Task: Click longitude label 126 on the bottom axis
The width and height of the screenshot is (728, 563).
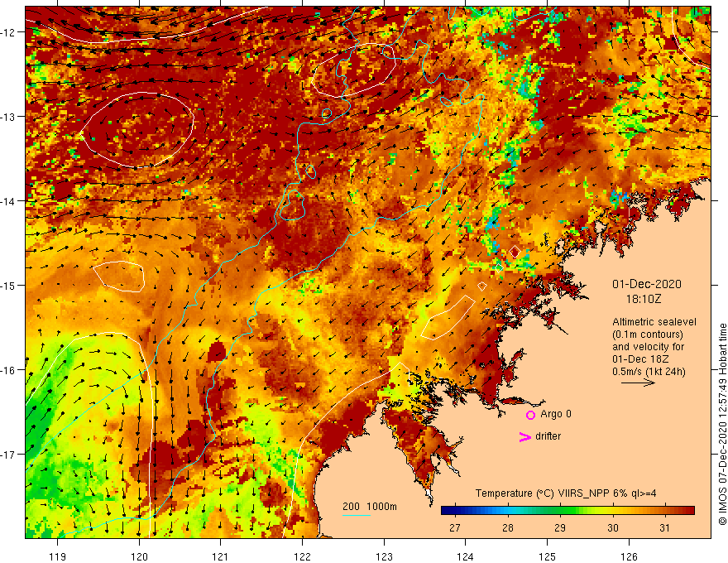Action: (x=629, y=556)
